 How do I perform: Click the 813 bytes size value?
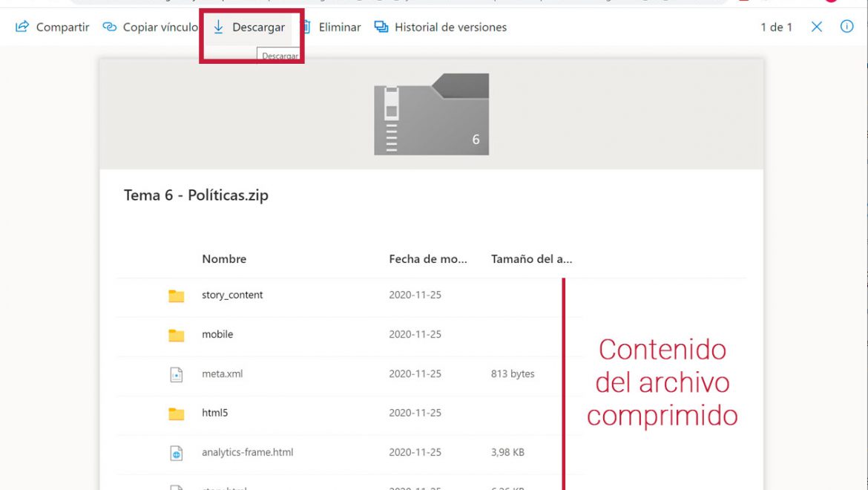tap(513, 373)
